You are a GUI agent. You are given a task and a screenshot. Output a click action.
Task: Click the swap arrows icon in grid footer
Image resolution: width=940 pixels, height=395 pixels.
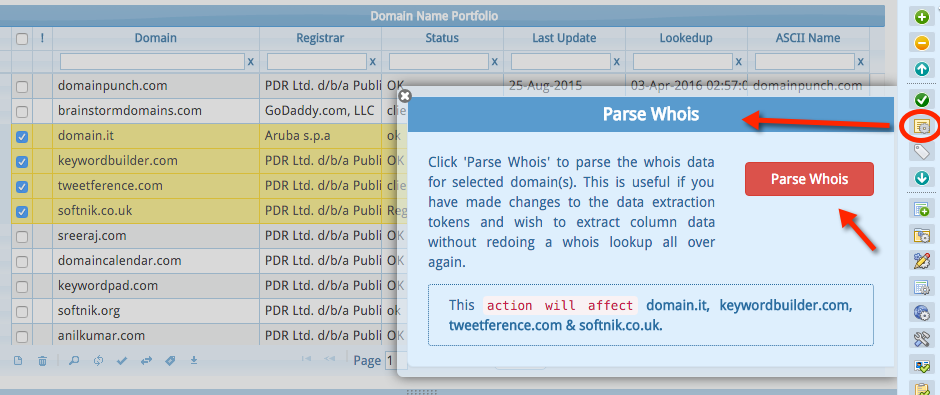point(146,361)
